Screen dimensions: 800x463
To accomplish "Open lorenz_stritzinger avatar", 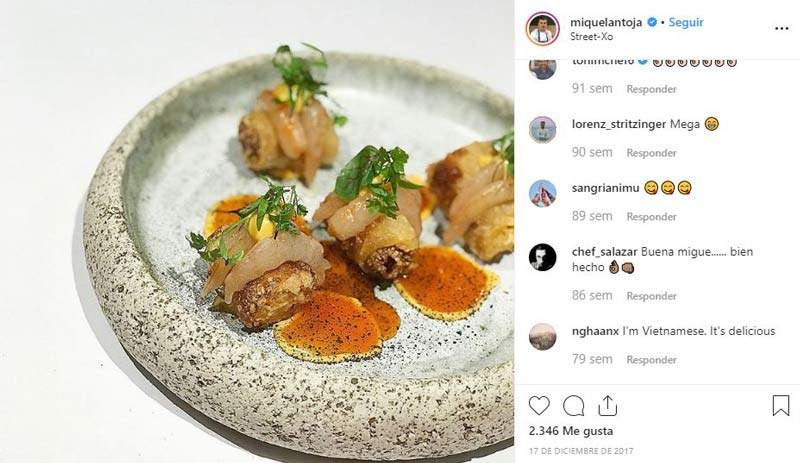I will 542,130.
